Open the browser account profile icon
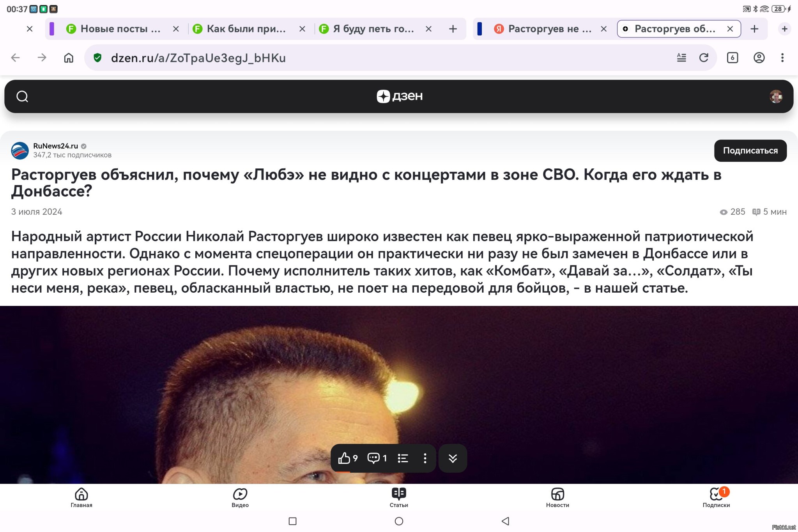The width and height of the screenshot is (798, 532). (759, 58)
